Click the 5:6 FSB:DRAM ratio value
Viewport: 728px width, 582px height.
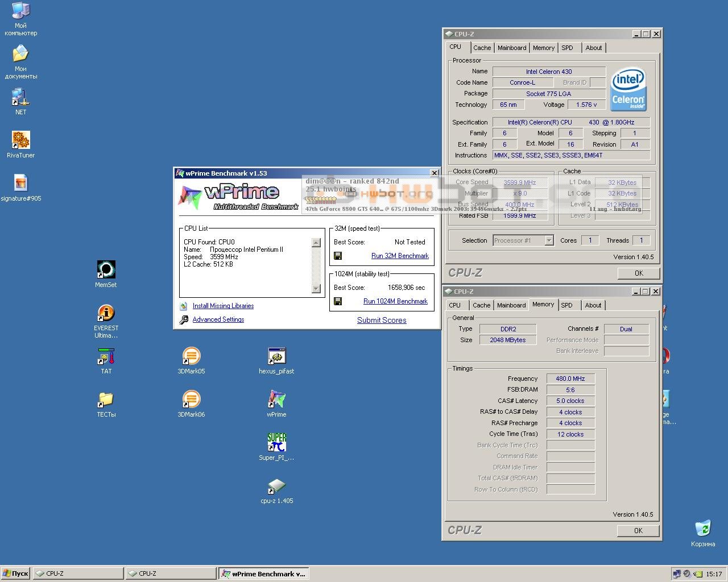[x=570, y=390]
